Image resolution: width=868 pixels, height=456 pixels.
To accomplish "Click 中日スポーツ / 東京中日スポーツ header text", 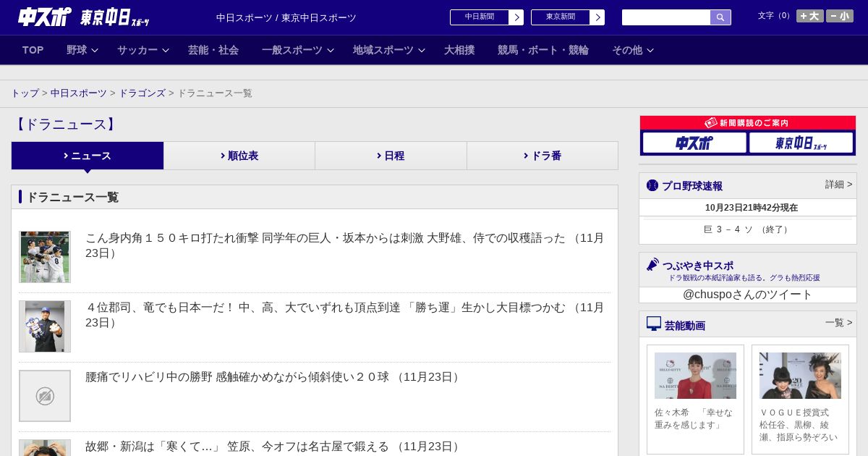I will click(x=286, y=18).
